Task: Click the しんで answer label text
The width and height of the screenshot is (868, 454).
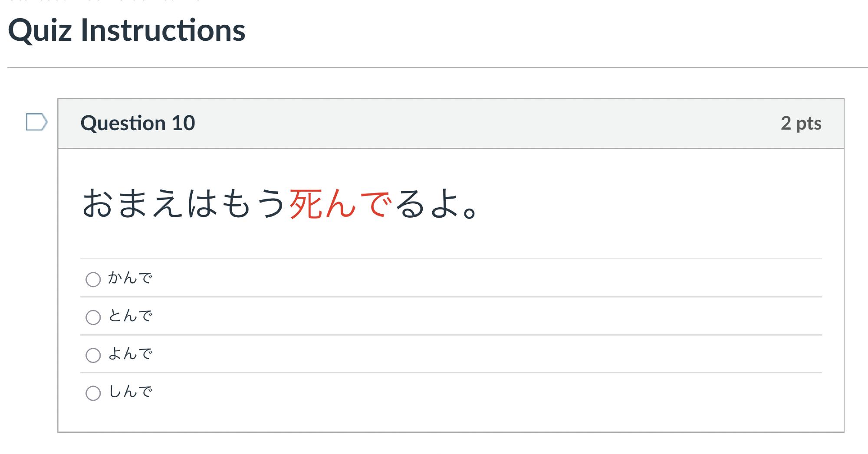Action: pos(130,392)
